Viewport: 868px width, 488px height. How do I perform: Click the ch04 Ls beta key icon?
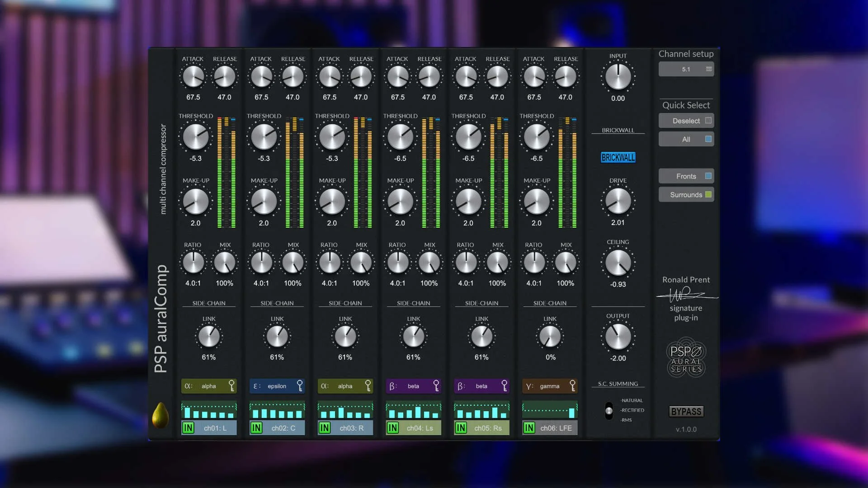436,385
